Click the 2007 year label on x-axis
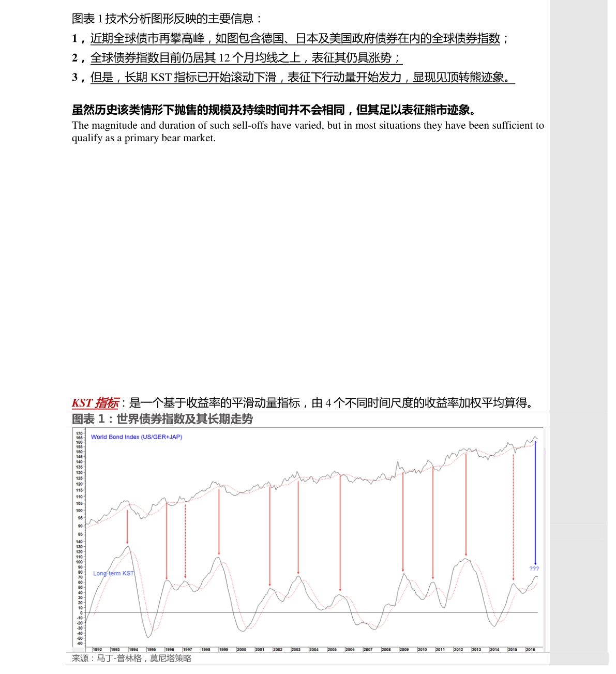 [368, 649]
